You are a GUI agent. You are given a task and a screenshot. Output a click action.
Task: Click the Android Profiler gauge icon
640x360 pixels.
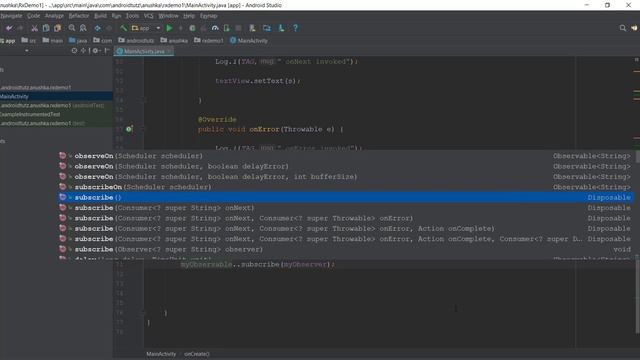[215, 28]
